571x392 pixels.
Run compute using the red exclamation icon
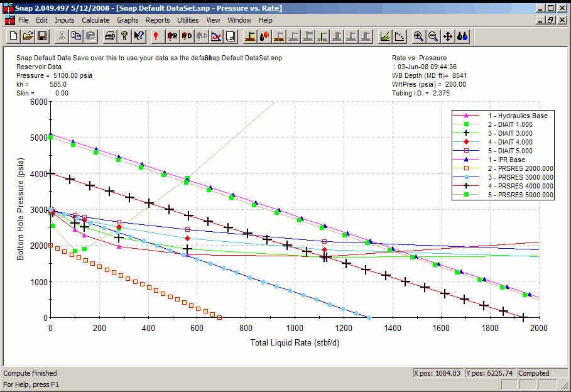click(x=156, y=36)
